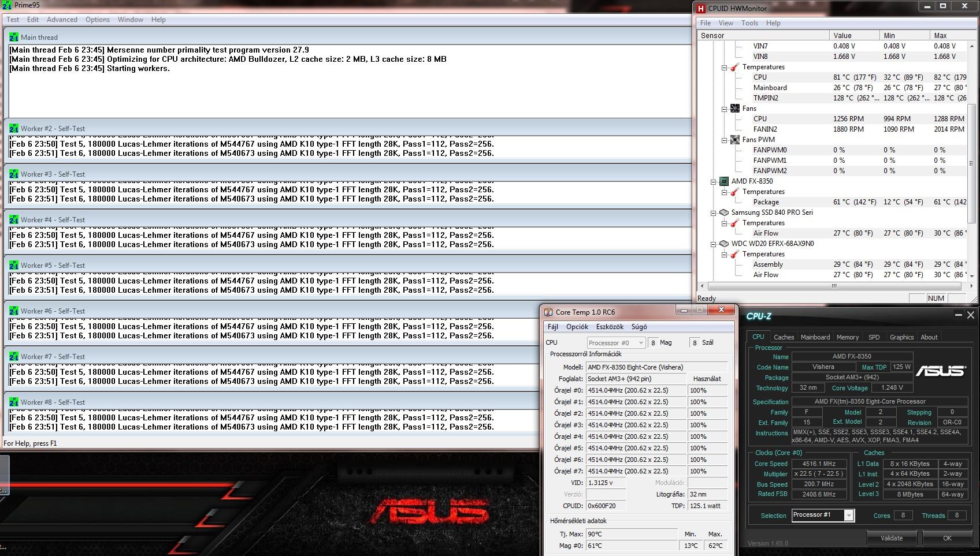Click the Main thread window icon in Prime95
980x556 pixels.
coord(14,37)
